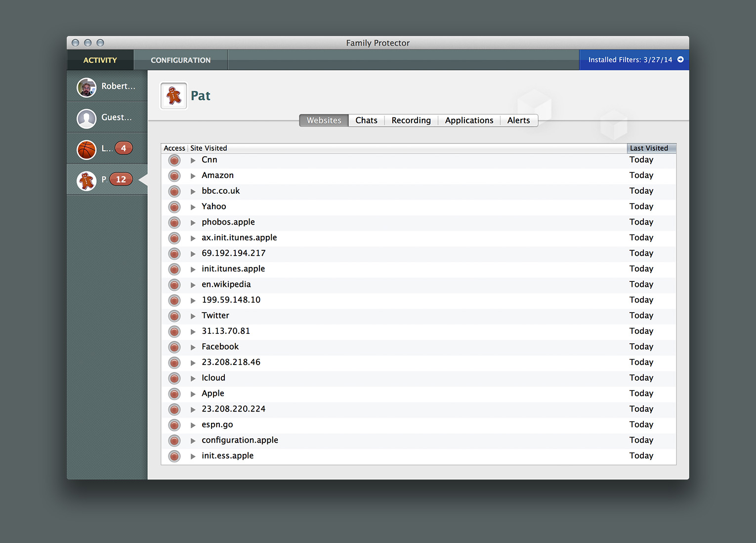Sort by Site Visited column header
Viewport: 756px width, 543px height.
point(408,148)
